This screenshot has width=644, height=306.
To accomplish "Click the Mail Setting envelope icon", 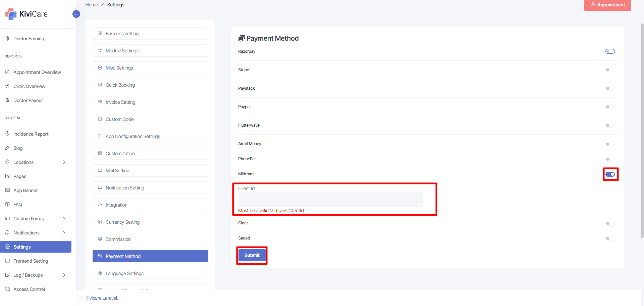I will [100, 171].
